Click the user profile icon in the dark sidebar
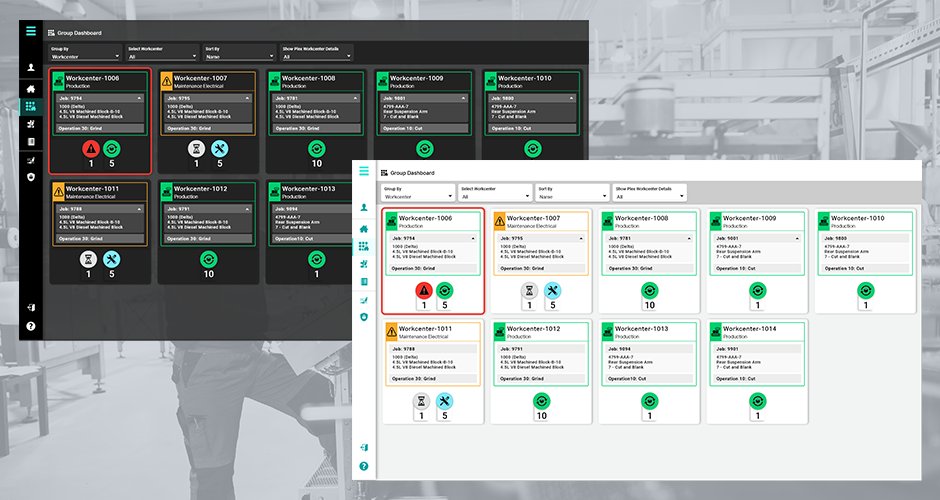This screenshot has height=500, width=940. pos(31,68)
